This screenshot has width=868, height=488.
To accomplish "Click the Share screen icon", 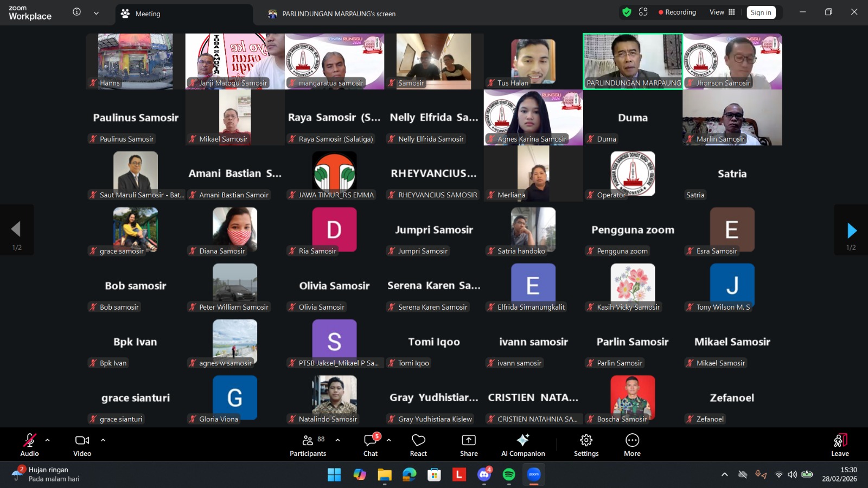I will pos(469,445).
